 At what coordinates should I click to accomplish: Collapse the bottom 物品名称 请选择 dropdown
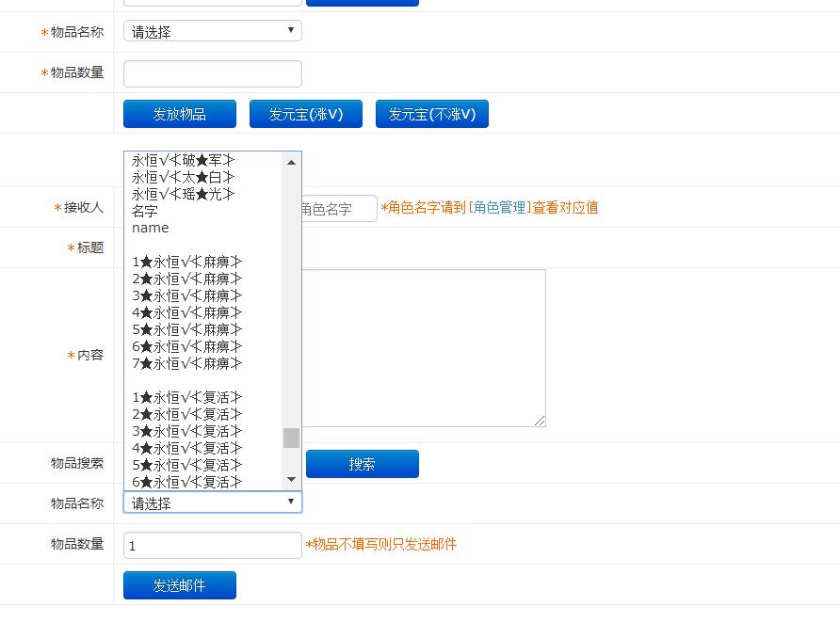tap(212, 502)
